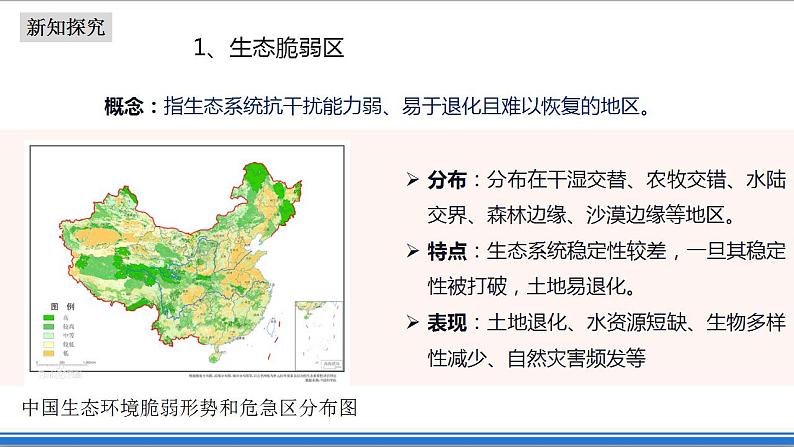Viewport: 794px width, 447px height.
Task: Click the arrow bullet before 特点
Action: pos(412,251)
